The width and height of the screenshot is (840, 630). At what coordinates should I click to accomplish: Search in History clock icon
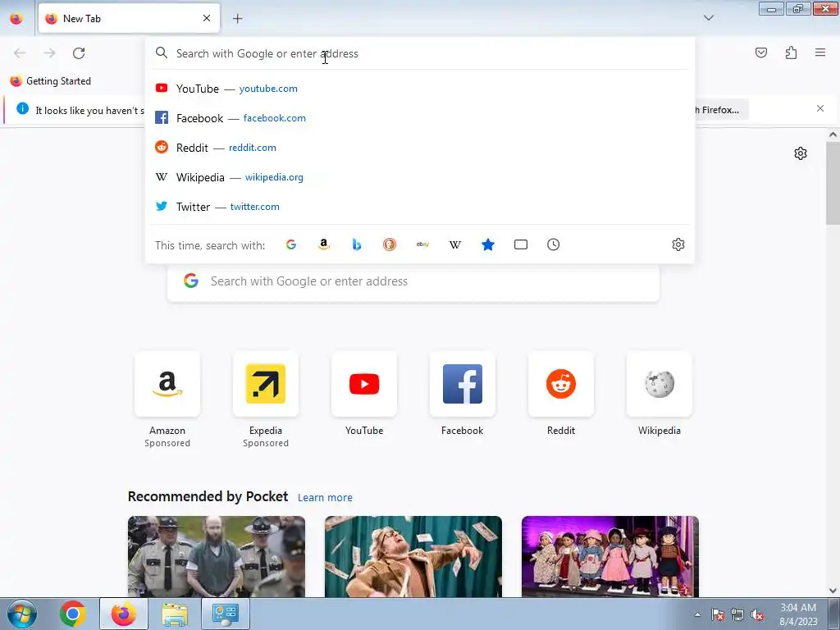coord(554,244)
